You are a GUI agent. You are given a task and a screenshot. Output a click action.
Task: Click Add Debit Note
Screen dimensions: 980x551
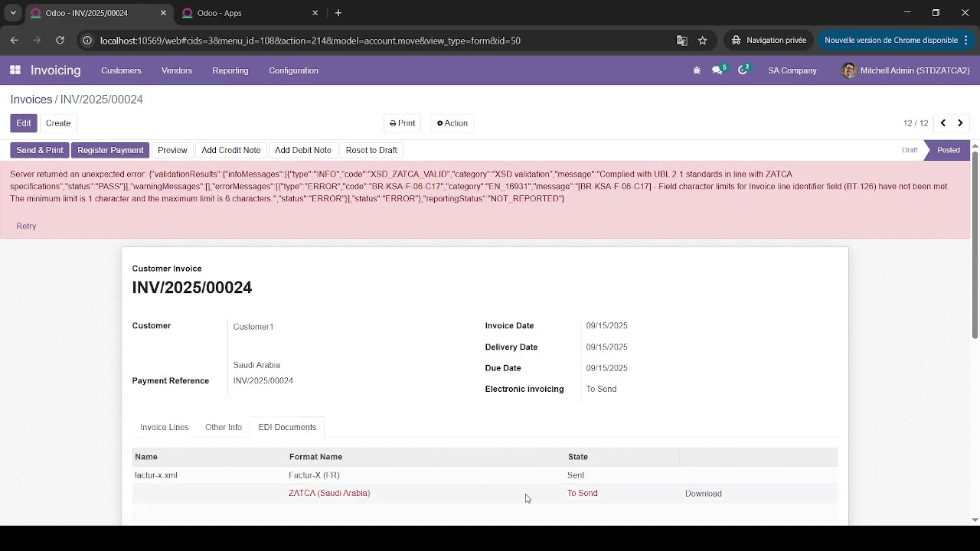pyautogui.click(x=303, y=150)
